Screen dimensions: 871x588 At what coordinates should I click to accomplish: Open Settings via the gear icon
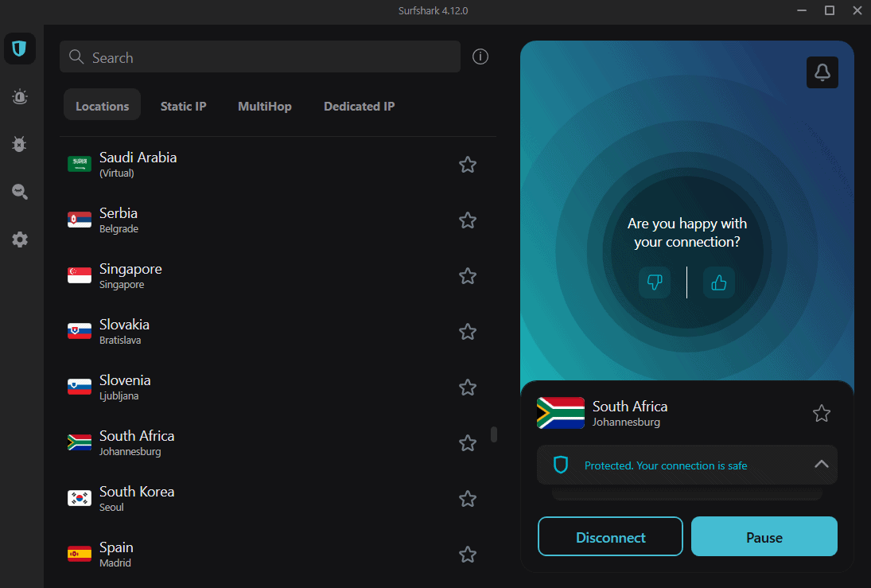pyautogui.click(x=19, y=239)
